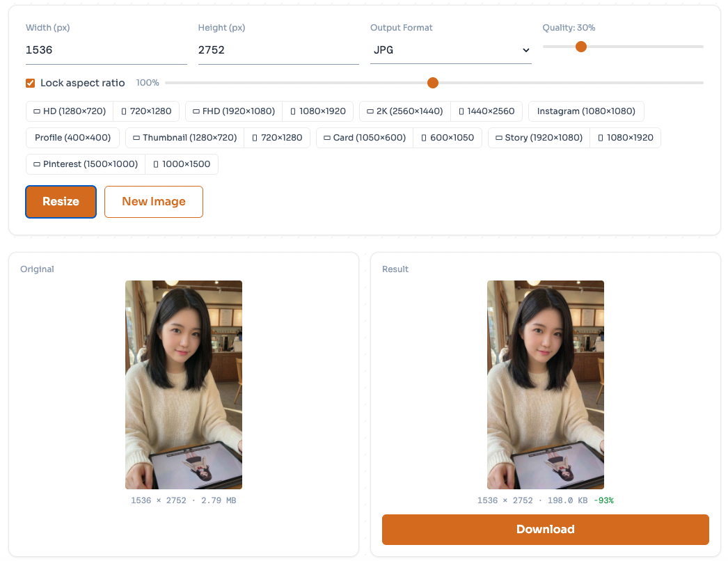Choose the FHD (1920×1080) preset

[233, 111]
